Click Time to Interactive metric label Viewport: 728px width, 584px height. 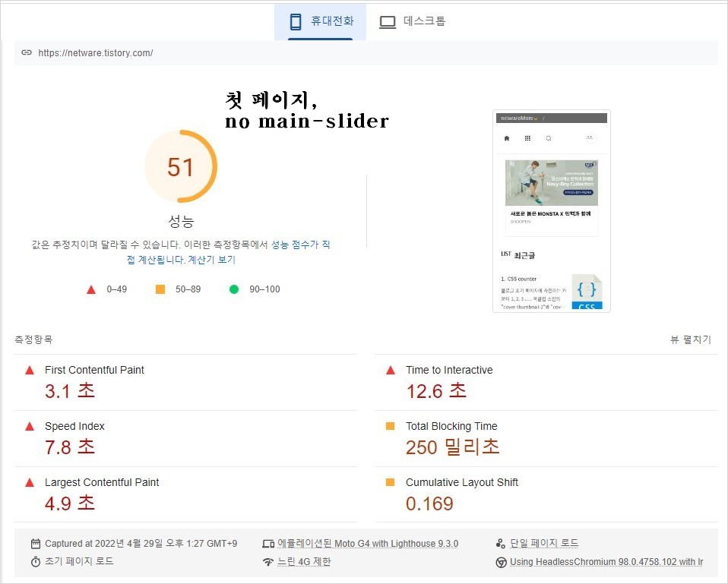pyautogui.click(x=449, y=370)
